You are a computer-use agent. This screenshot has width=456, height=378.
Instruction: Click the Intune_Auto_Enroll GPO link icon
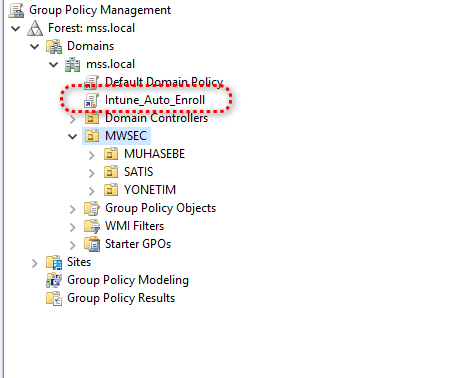[x=91, y=100]
